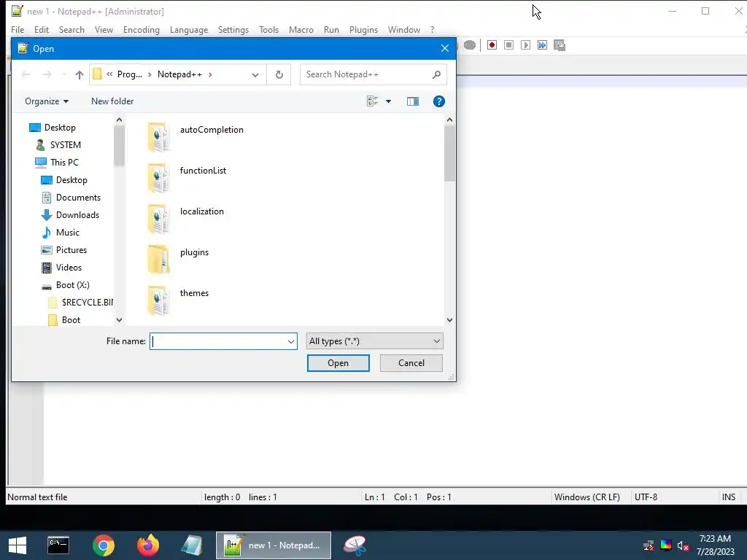Screen dimensions: 747x560
Task: Click the back navigation arrow
Action: click(x=26, y=75)
